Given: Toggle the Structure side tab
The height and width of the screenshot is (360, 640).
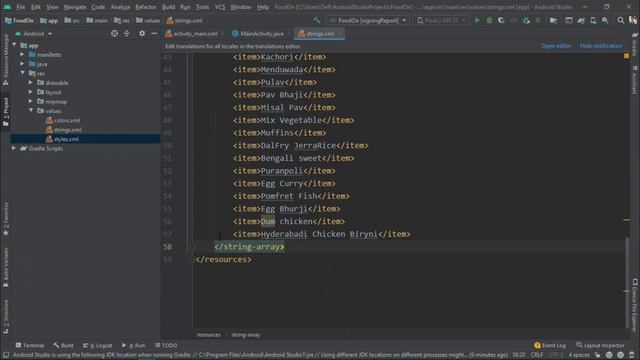Looking at the screenshot, I should [5, 317].
